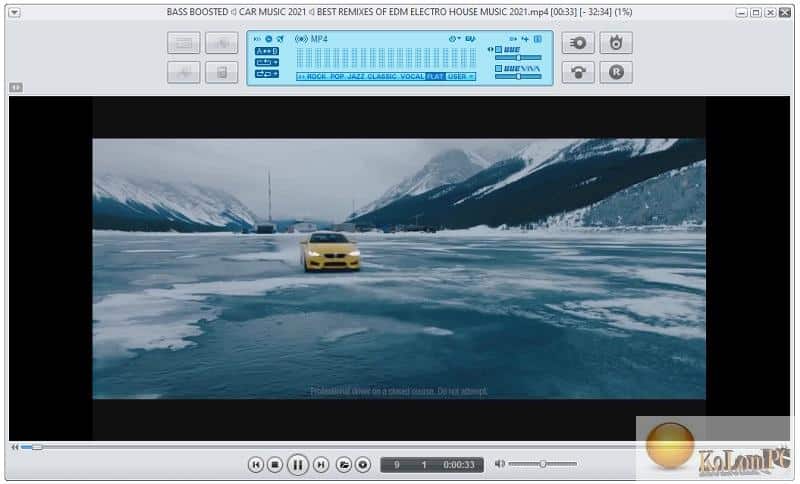The image size is (800, 484).
Task: Click the third small icon left of broadcast symbol
Action: [280, 39]
